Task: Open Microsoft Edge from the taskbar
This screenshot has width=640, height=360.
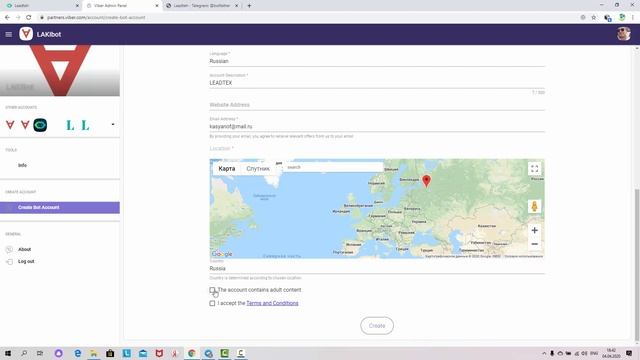Action: point(77,353)
